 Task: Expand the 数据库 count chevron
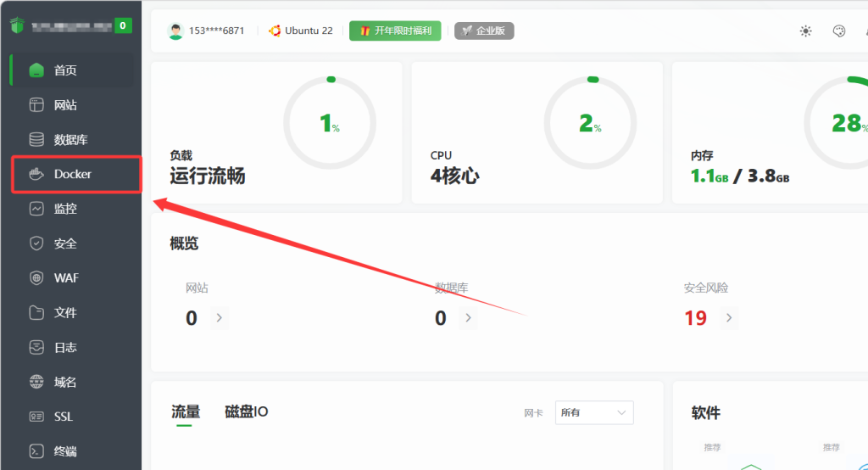click(468, 318)
